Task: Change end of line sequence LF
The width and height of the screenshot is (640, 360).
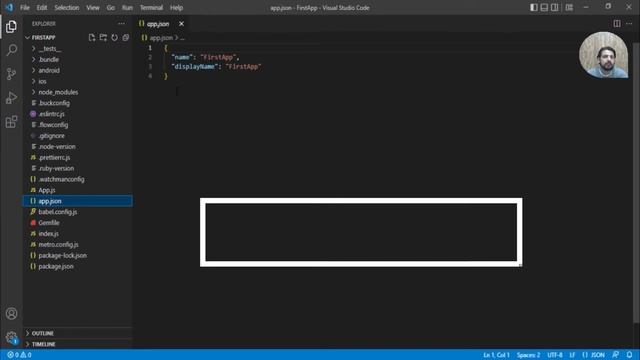Action: pyautogui.click(x=572, y=355)
